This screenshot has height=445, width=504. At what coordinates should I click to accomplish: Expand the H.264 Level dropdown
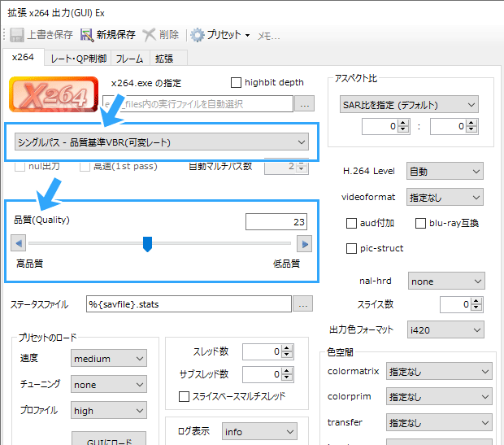point(444,172)
